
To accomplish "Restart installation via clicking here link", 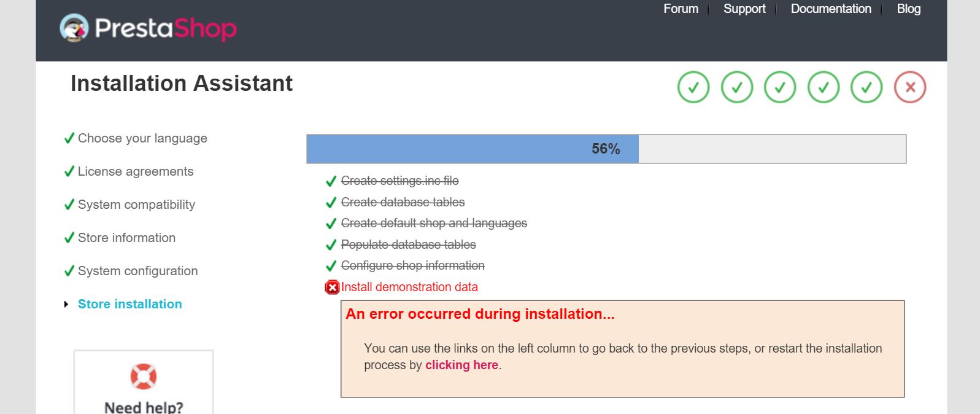I will [461, 365].
